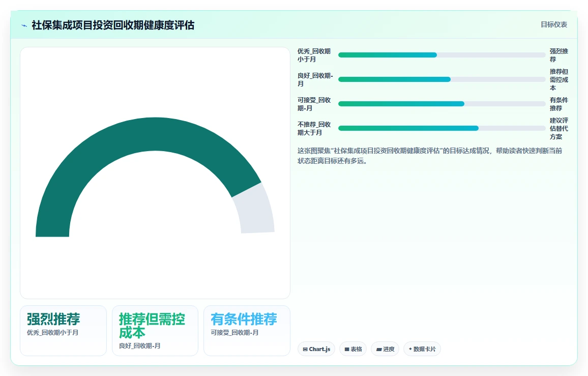Click the diamond icon in the 数据卡片 tag
This screenshot has height=376, width=588.
pyautogui.click(x=410, y=349)
